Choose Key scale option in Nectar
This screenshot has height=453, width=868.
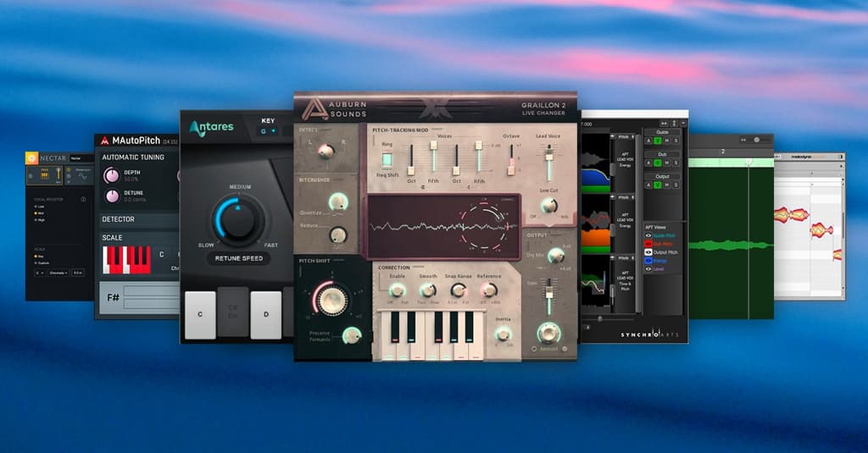pos(39,256)
